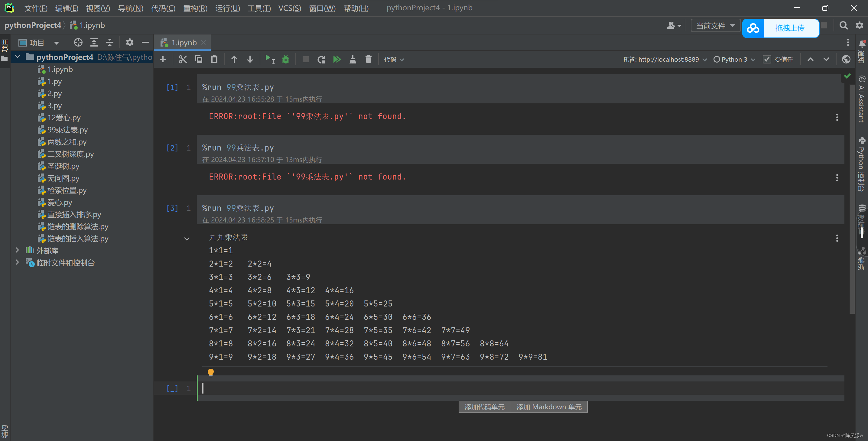Viewport: 868px width, 441px height.
Task: Click the run all cells icon
Action: click(x=337, y=60)
